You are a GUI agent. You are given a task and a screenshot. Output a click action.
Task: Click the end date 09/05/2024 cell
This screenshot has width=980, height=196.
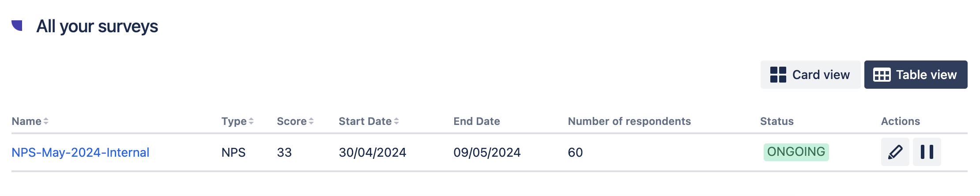487,152
